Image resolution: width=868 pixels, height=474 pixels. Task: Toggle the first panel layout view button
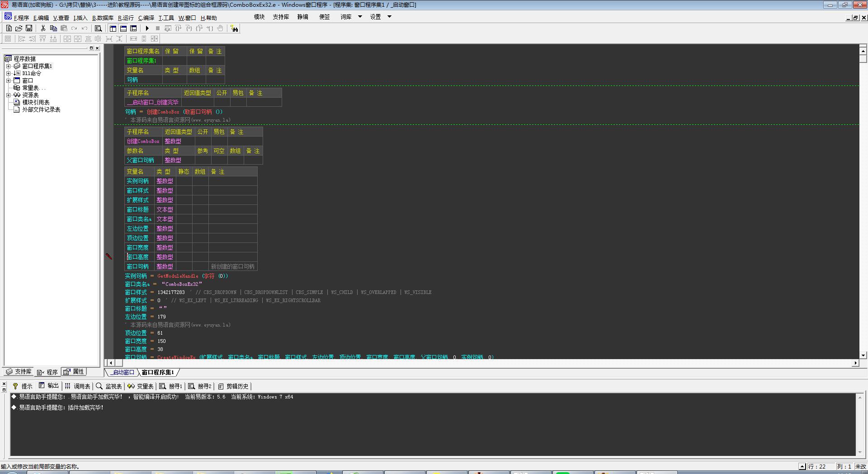[x=113, y=28]
